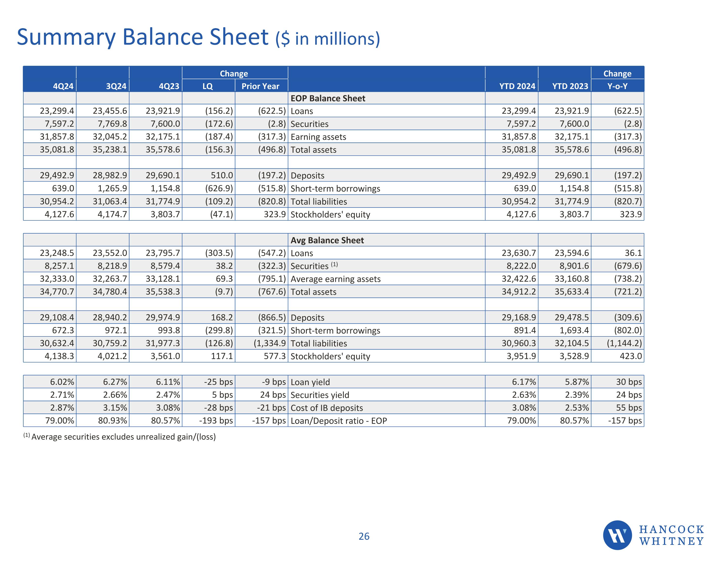Click the Hancock Whitney wordmark text
This screenshot has height=562, width=728.
click(x=671, y=535)
